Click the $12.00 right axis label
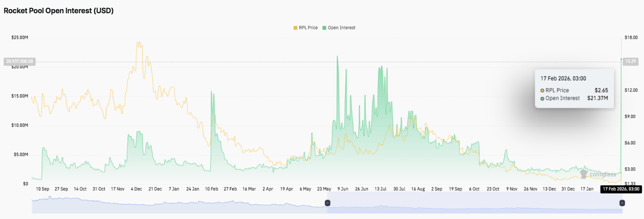644x219 pixels. click(631, 90)
